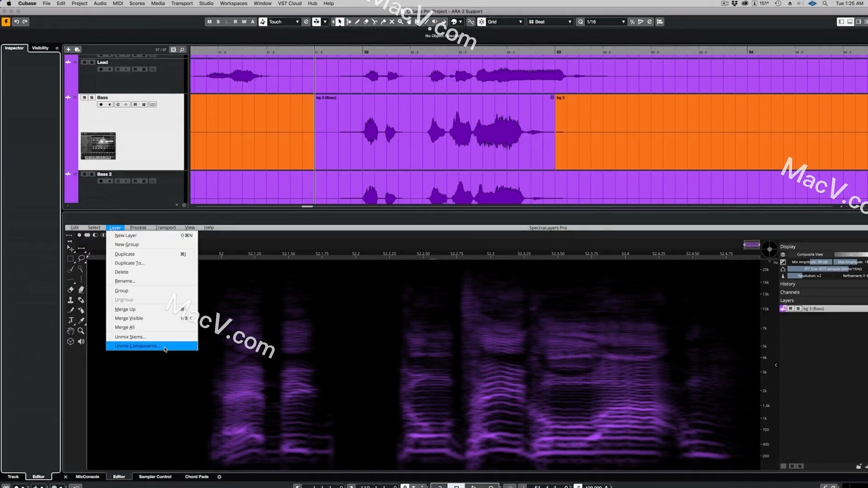Screen dimensions: 868x488
Task: Open the Cubase Studio menu
Action: 206,4
